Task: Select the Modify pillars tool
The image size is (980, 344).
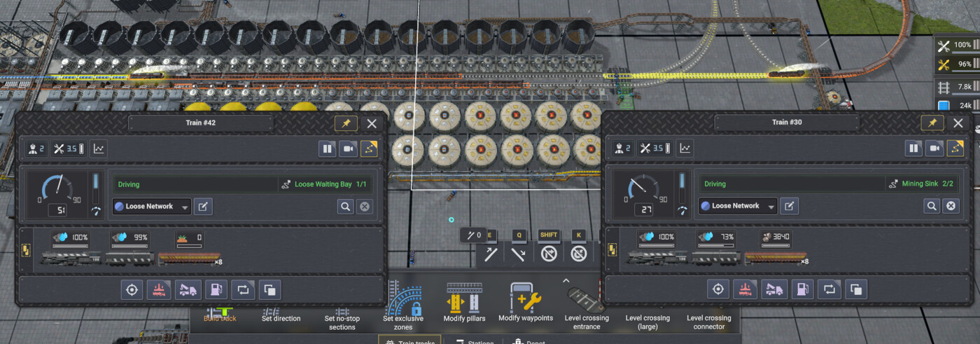Action: (x=465, y=303)
